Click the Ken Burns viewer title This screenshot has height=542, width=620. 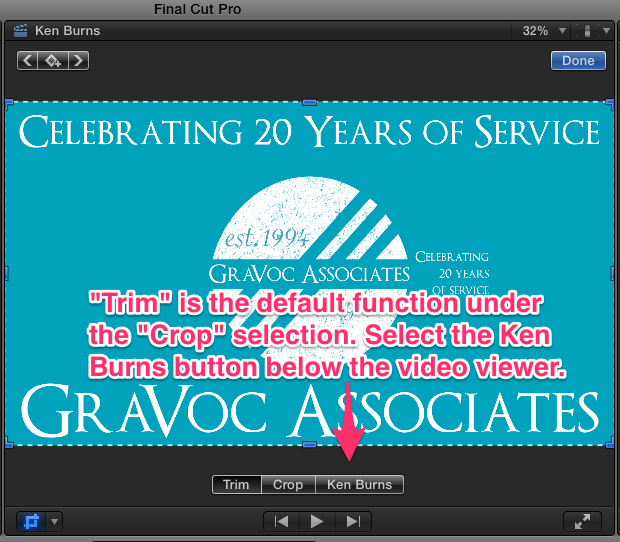[x=68, y=30]
